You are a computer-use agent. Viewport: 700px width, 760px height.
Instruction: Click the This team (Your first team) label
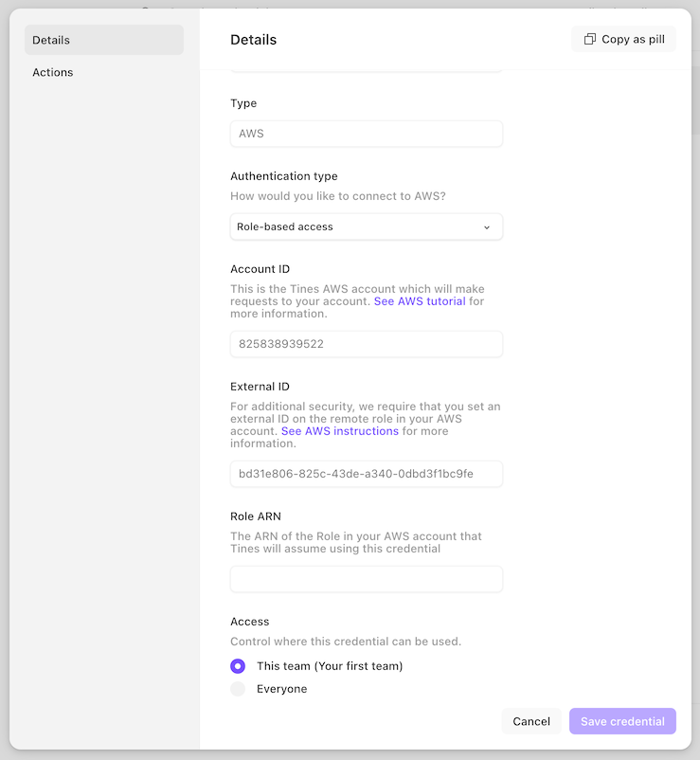point(330,666)
